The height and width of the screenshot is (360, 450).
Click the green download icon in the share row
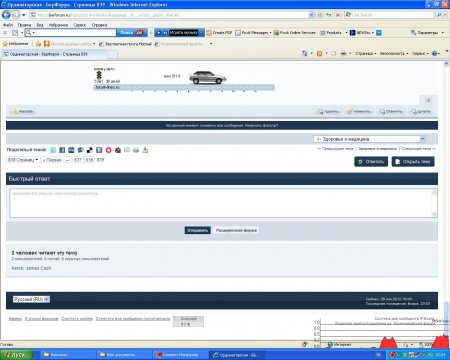click(x=145, y=150)
